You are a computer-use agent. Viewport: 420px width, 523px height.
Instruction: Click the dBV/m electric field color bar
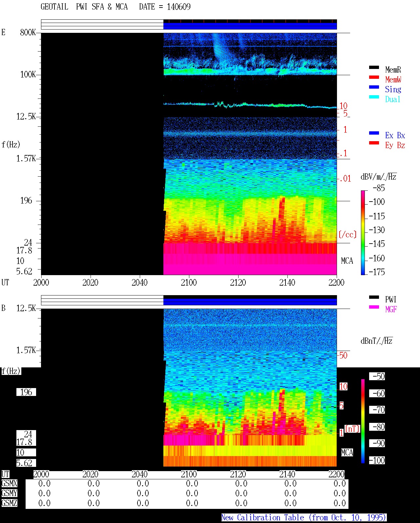coord(363,232)
